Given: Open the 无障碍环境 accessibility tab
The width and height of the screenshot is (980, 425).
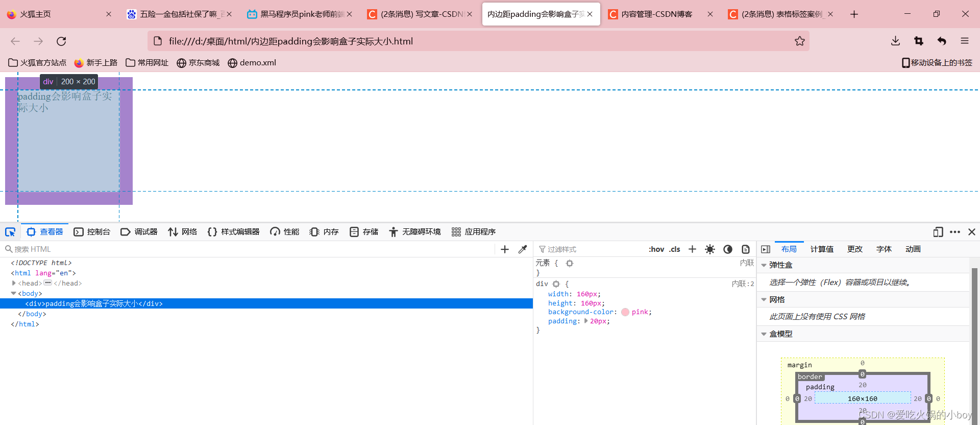Looking at the screenshot, I should (414, 232).
